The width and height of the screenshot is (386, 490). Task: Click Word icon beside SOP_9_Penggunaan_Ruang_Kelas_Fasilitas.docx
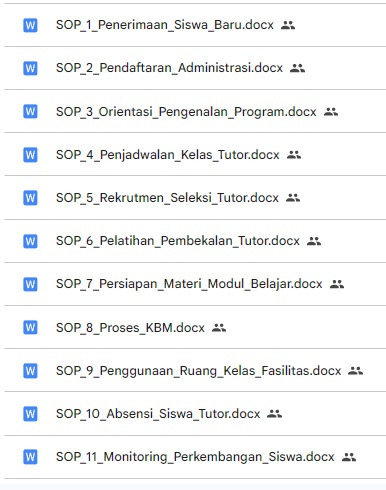[30, 371]
